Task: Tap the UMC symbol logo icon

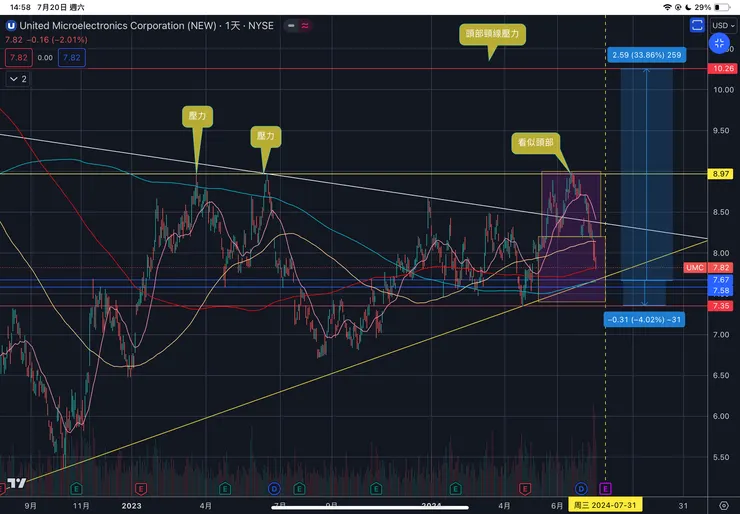Action: pos(11,25)
